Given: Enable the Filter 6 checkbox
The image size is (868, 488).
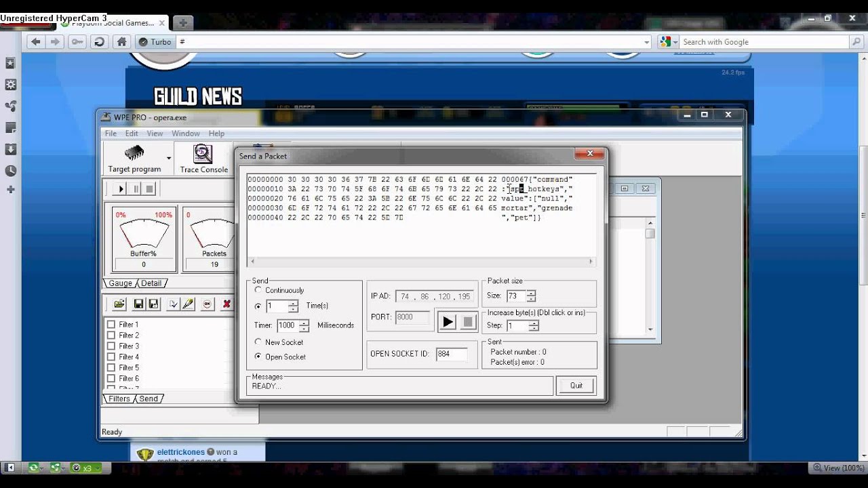Looking at the screenshot, I should tap(111, 379).
